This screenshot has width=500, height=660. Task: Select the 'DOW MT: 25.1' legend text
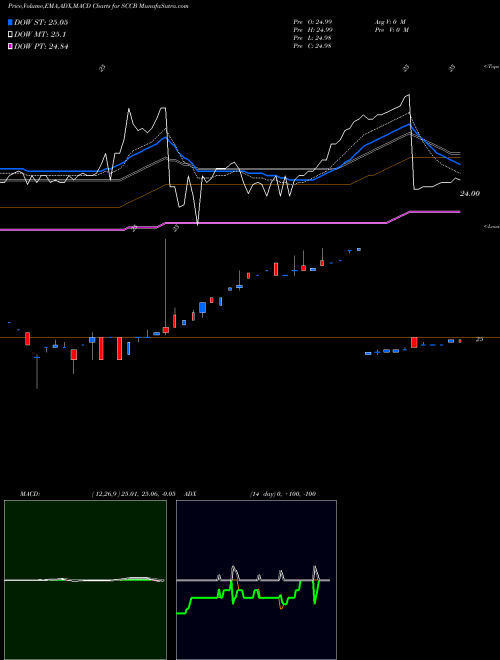(40, 35)
